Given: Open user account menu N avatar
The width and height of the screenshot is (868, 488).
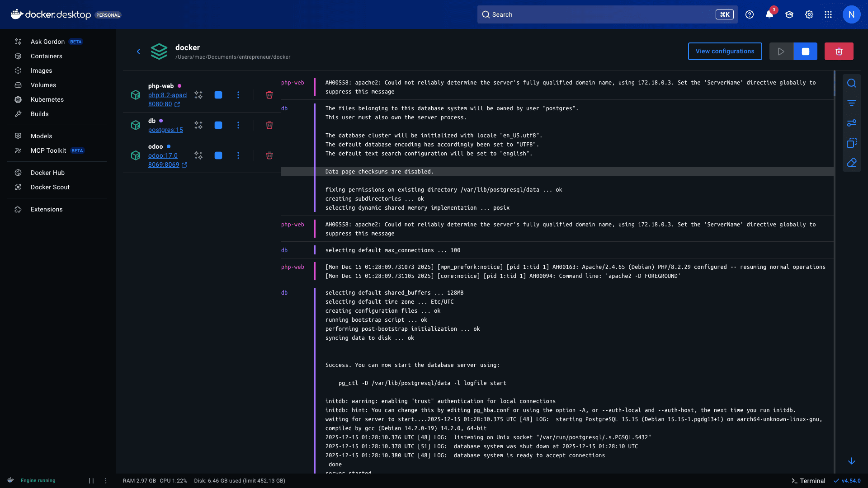Looking at the screenshot, I should pyautogui.click(x=852, y=14).
